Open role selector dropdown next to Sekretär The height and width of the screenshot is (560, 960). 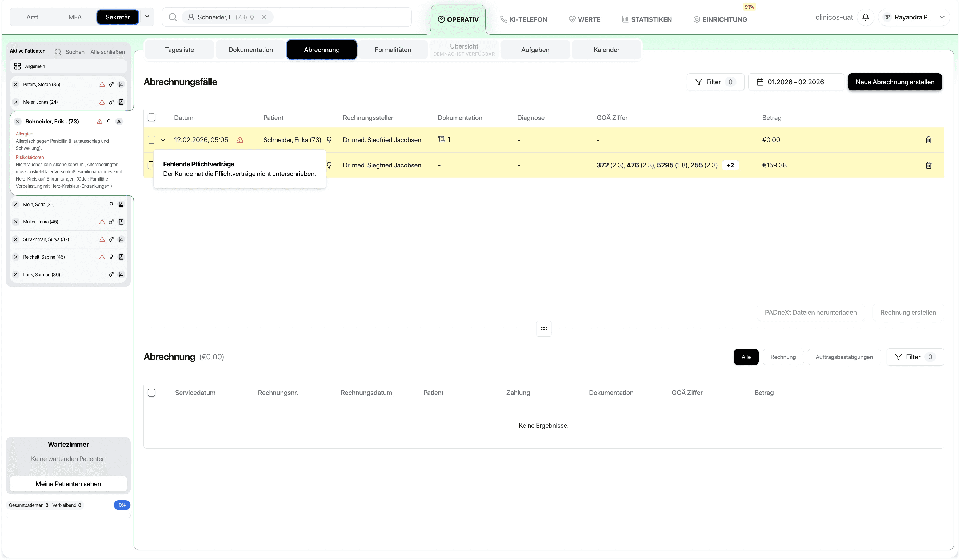[147, 17]
